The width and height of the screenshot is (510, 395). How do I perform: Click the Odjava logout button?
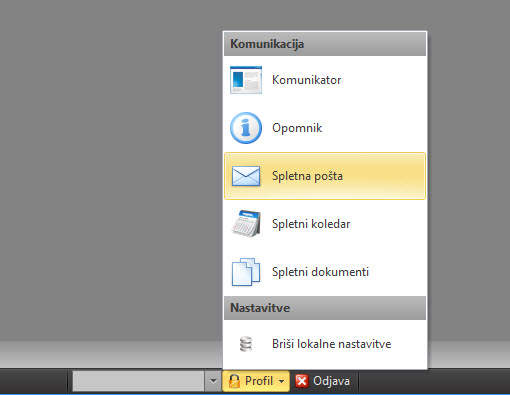(323, 381)
